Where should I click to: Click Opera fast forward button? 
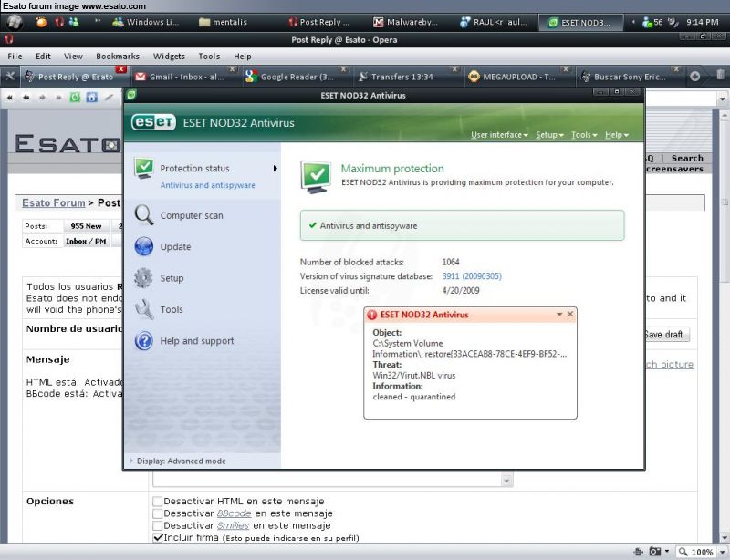click(x=58, y=98)
